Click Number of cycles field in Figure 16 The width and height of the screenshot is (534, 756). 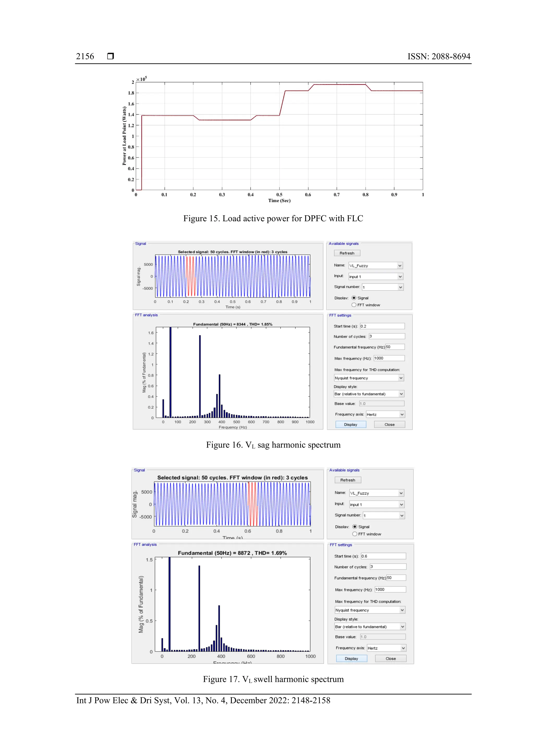coord(387,336)
